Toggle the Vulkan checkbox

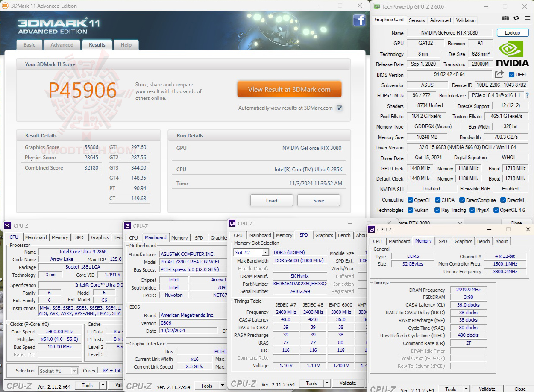point(410,210)
